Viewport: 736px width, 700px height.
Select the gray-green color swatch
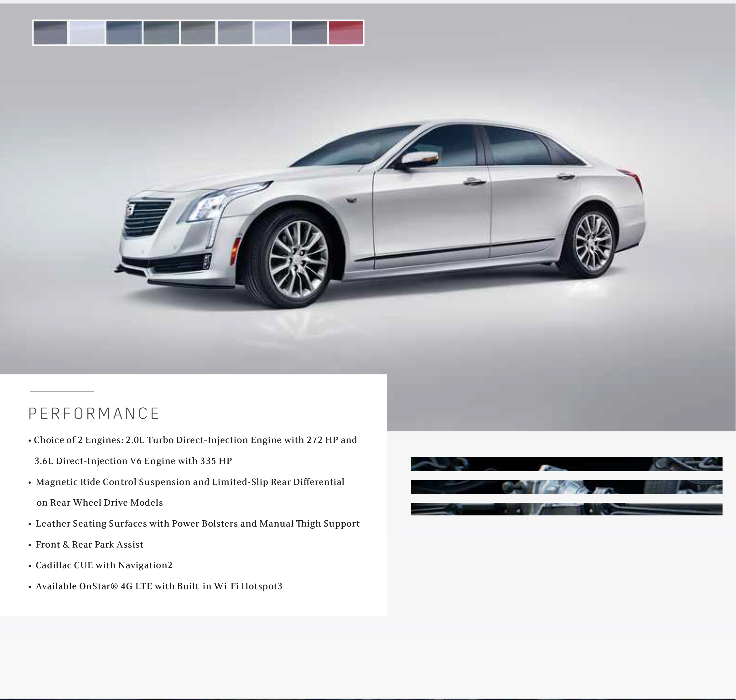coord(161,33)
